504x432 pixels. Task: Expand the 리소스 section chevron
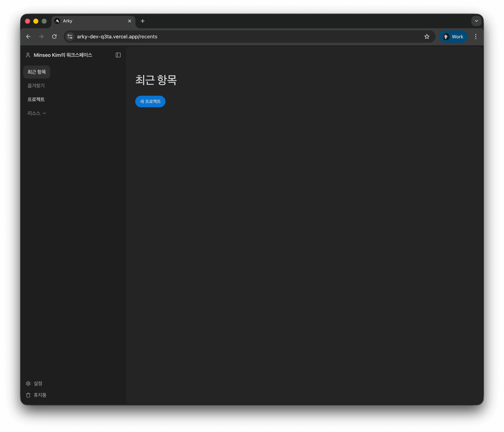[x=44, y=113]
